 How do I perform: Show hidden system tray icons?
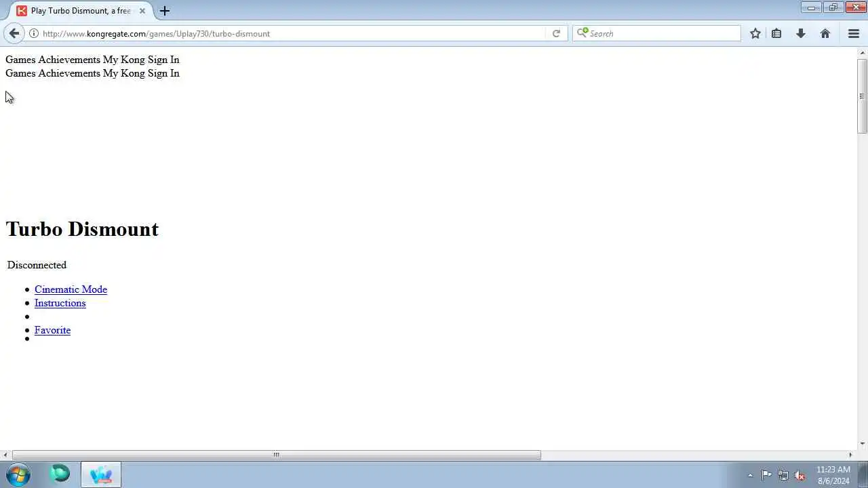750,475
